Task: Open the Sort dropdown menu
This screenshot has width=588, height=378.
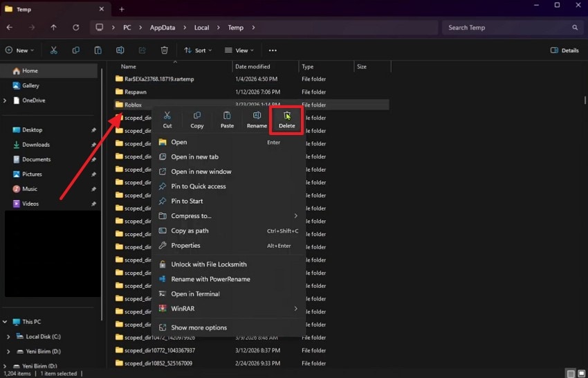Action: pos(198,51)
